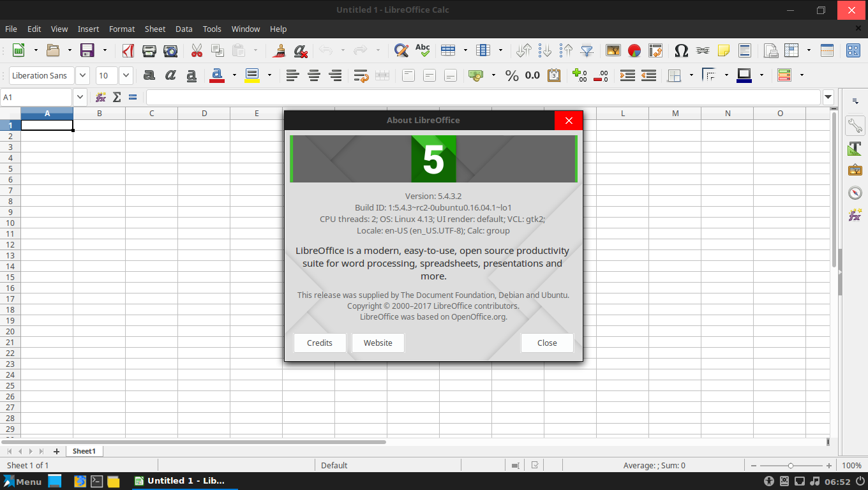868x490 pixels.
Task: Toggle Center Horizontally alignment
Action: (314, 75)
